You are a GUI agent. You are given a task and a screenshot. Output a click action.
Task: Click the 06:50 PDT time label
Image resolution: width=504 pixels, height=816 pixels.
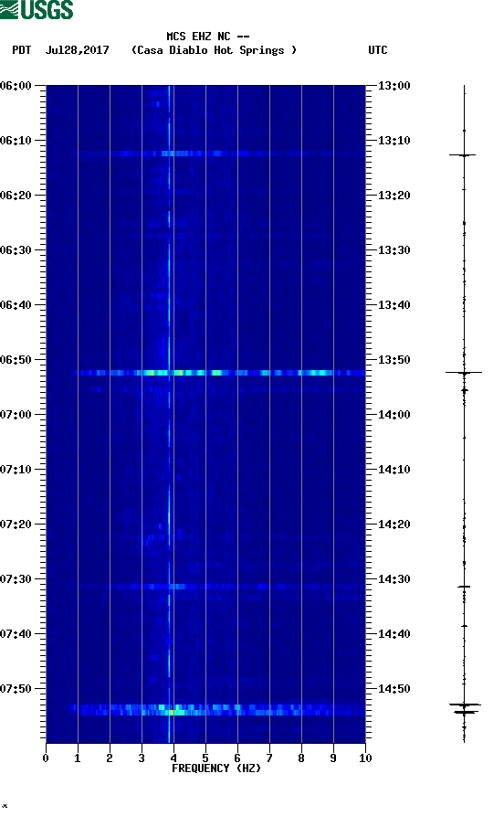coord(16,360)
